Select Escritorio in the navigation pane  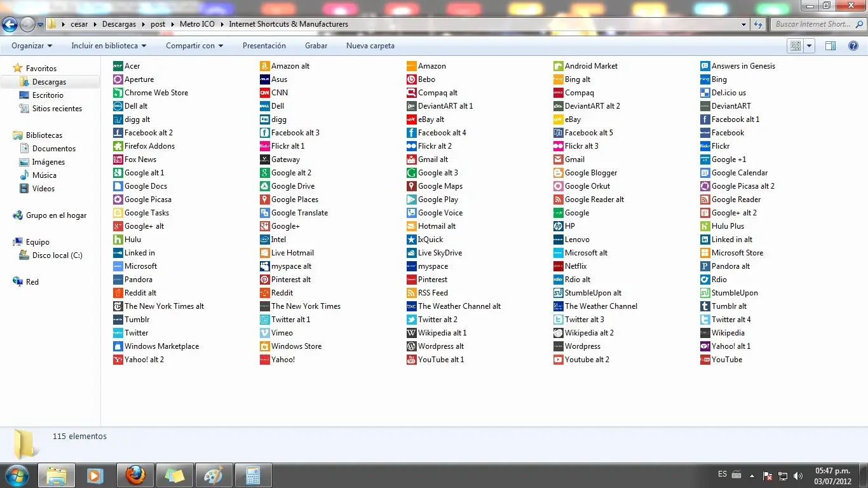coord(48,95)
